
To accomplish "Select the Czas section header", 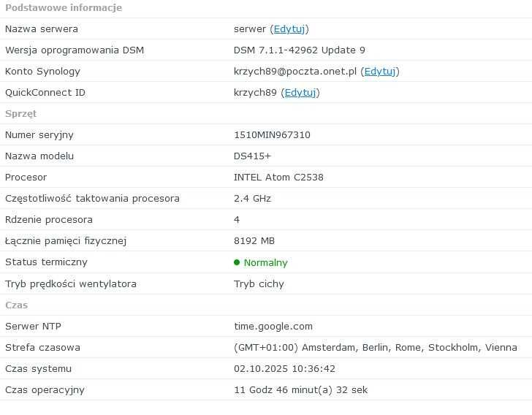I will (16, 305).
